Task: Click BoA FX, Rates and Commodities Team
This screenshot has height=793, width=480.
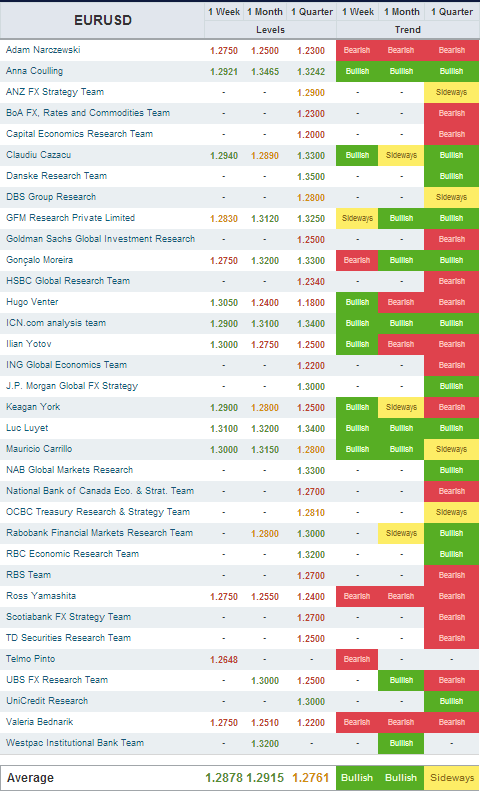Action: click(x=88, y=113)
